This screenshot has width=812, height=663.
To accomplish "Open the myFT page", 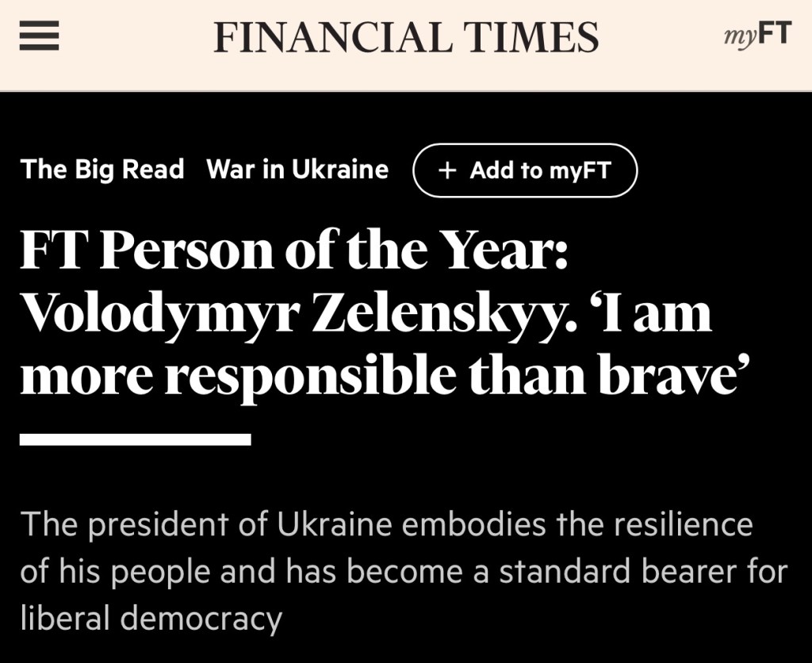I will pyautogui.click(x=757, y=35).
